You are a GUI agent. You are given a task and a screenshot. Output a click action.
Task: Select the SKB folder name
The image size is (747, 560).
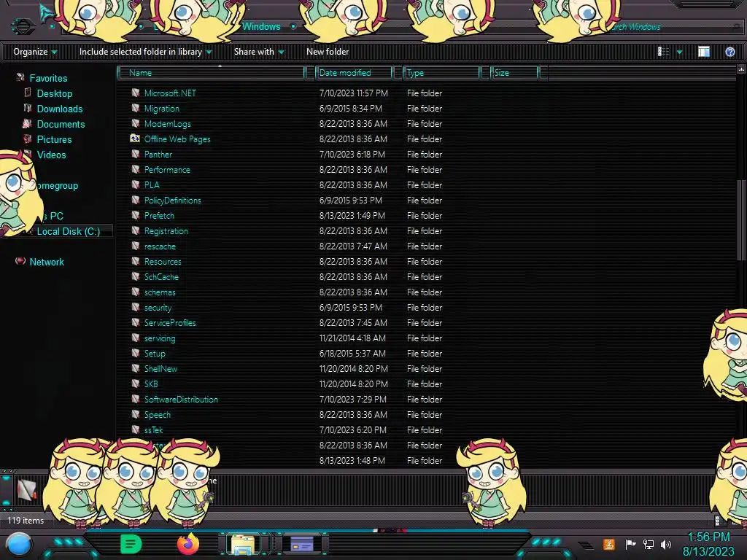[x=151, y=384]
